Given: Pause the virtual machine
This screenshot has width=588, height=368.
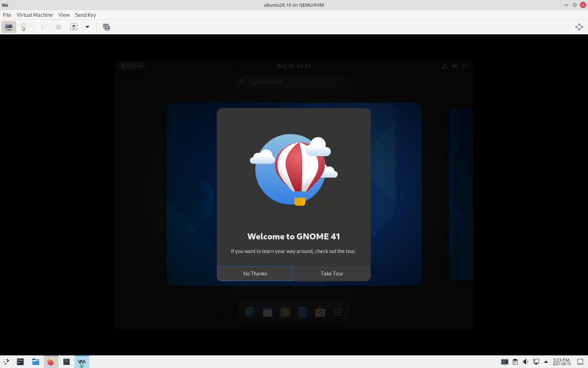Looking at the screenshot, I should (x=58, y=27).
